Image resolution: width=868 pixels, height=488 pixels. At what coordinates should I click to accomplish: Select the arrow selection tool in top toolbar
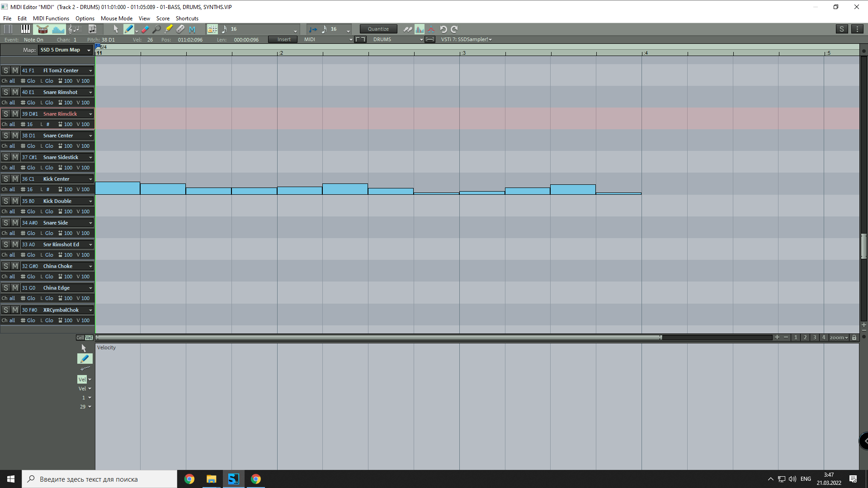pos(116,29)
